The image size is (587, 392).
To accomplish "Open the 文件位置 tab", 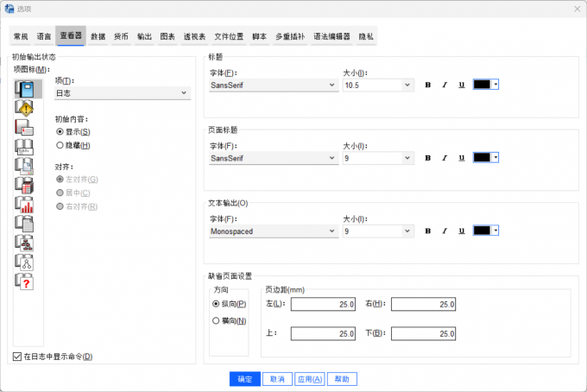I will pos(229,36).
